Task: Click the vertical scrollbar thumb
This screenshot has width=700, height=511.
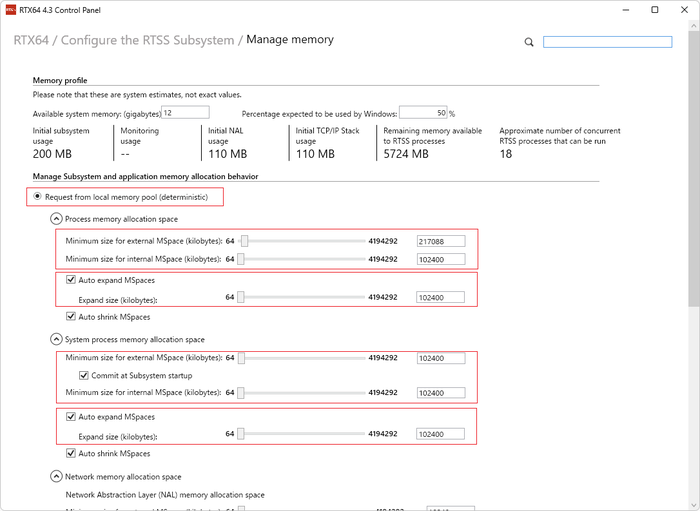Action: click(694, 169)
